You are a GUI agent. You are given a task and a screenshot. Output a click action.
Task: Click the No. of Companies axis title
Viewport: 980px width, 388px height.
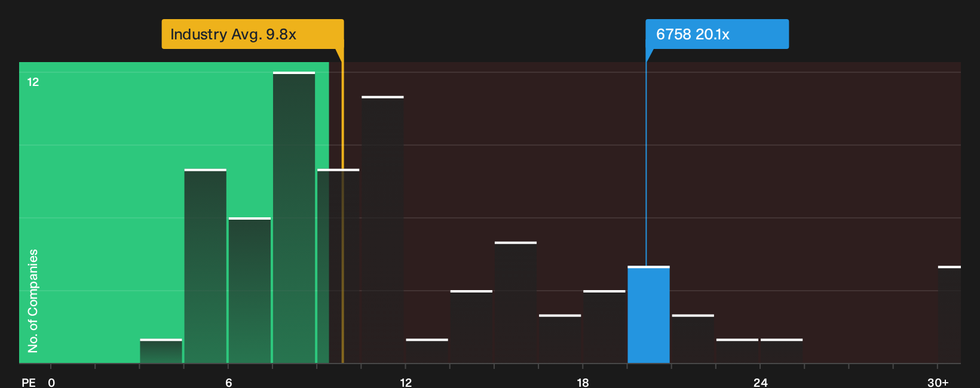pyautogui.click(x=33, y=301)
